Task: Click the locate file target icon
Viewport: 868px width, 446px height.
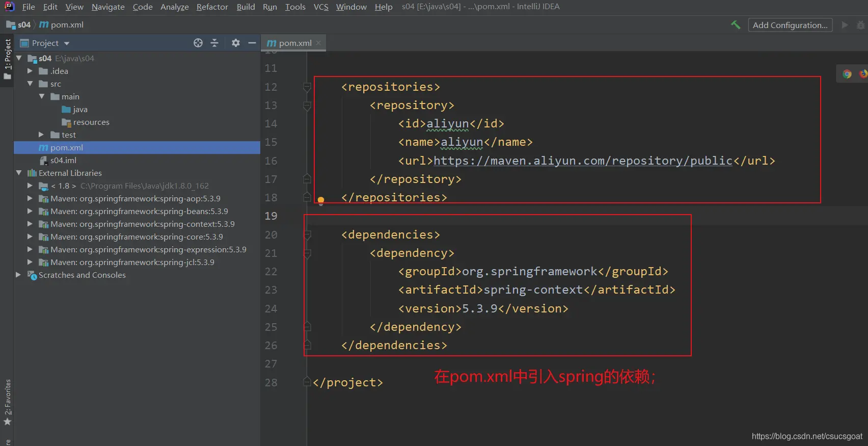Action: 198,43
